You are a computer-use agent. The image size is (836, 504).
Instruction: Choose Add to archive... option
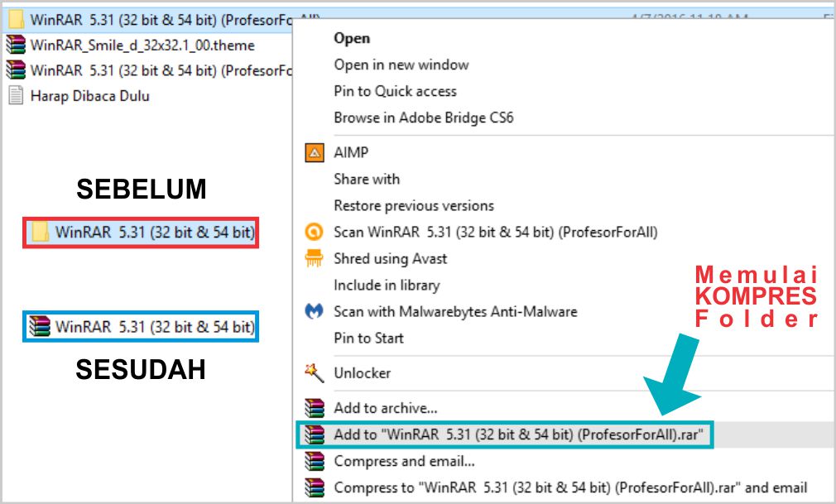pos(386,408)
